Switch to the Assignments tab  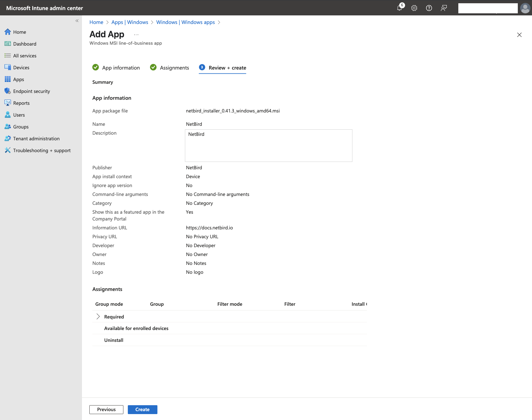coord(174,67)
